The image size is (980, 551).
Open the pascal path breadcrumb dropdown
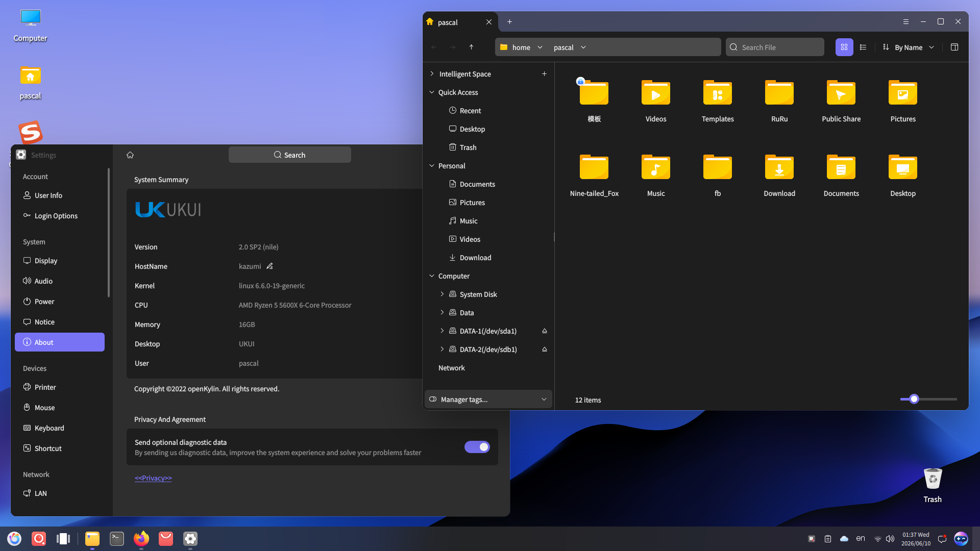[583, 47]
